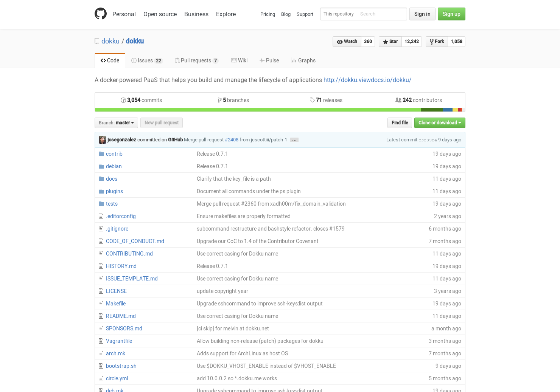The image size is (560, 392).
Task: View the 360 watchers count
Action: tap(368, 42)
